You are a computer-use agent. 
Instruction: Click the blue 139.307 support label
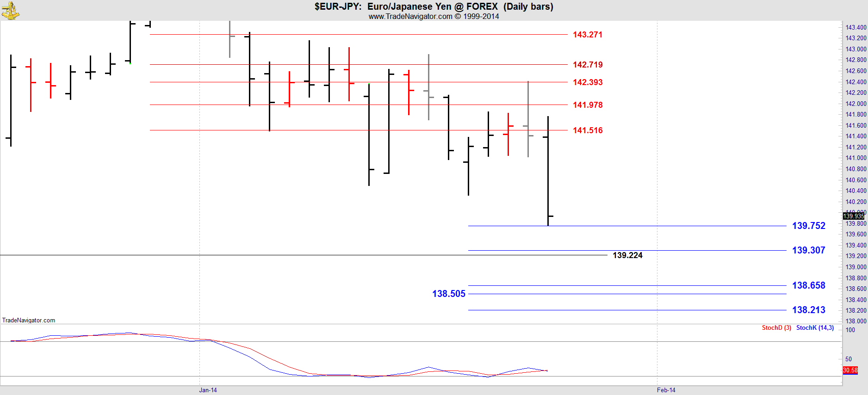point(808,250)
